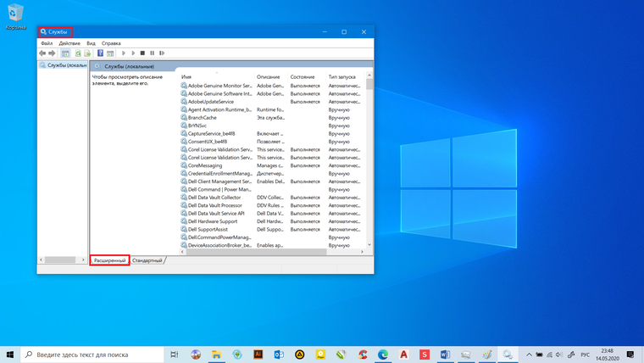
Task: Select Agent Activation Runtime service row
Action: coord(272,109)
